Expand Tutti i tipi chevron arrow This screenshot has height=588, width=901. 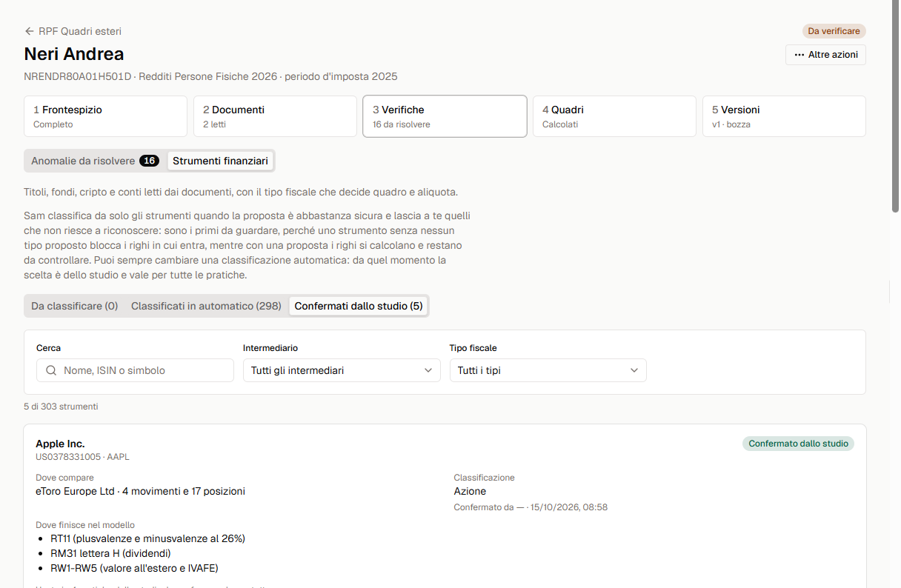(x=634, y=370)
